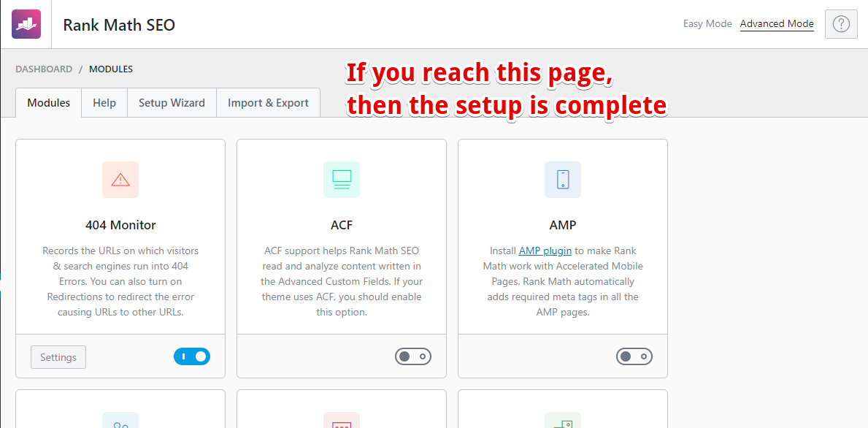Image resolution: width=868 pixels, height=428 pixels.
Task: Click the Rank Math SEO heading
Action: 119,25
